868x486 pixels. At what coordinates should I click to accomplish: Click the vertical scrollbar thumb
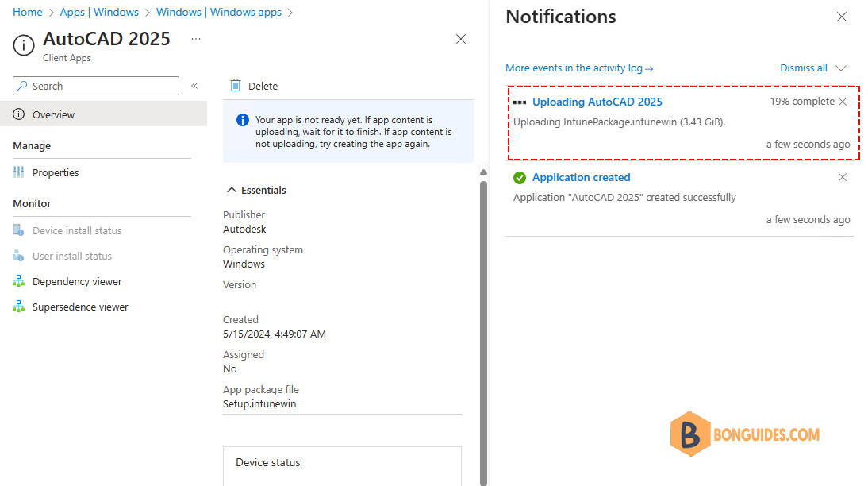click(483, 333)
